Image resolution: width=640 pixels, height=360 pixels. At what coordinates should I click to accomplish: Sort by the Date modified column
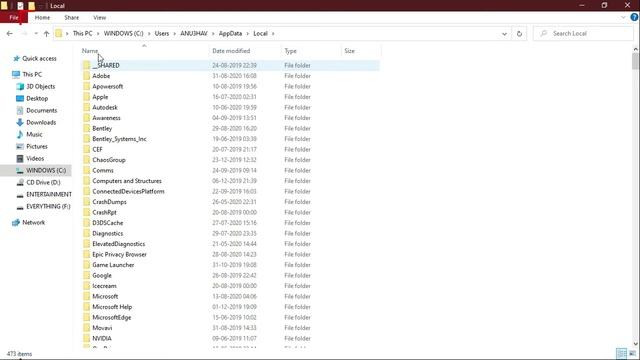coord(231,51)
